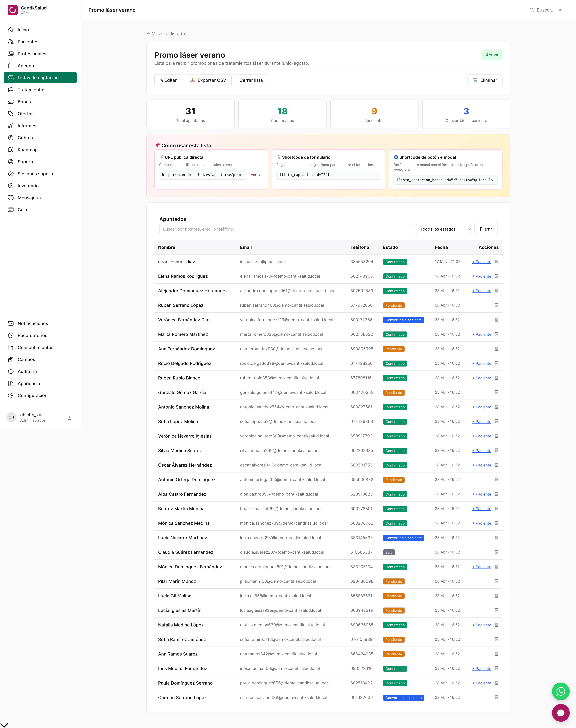This screenshot has width=576, height=728.
Task: Open Ofertas in the sidebar
Action: click(x=40, y=114)
